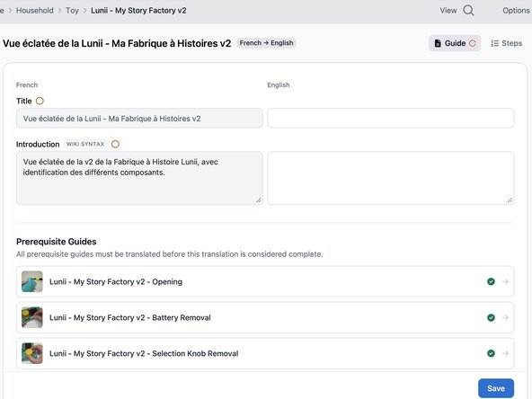The image size is (532, 399).
Task: Switch to the Steps tab
Action: pos(506,43)
